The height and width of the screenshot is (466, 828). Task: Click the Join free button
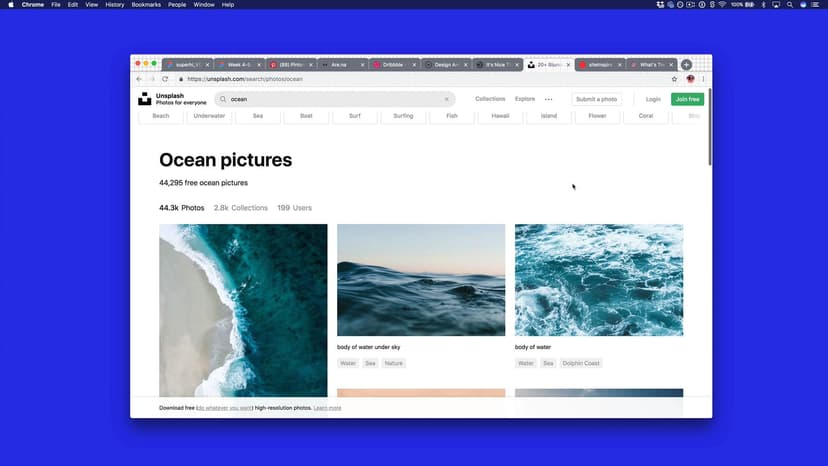pos(687,99)
